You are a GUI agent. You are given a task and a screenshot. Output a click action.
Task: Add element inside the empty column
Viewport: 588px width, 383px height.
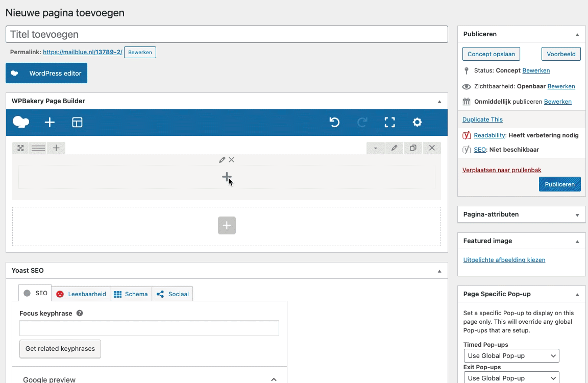coord(227,177)
